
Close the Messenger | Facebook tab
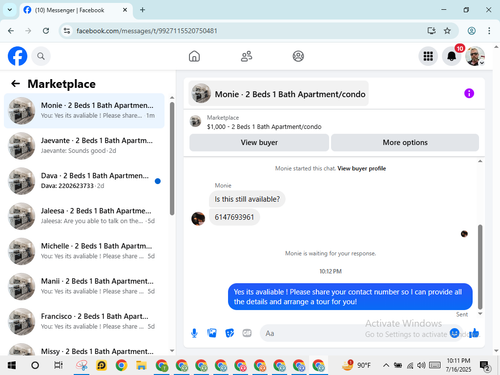125,10
